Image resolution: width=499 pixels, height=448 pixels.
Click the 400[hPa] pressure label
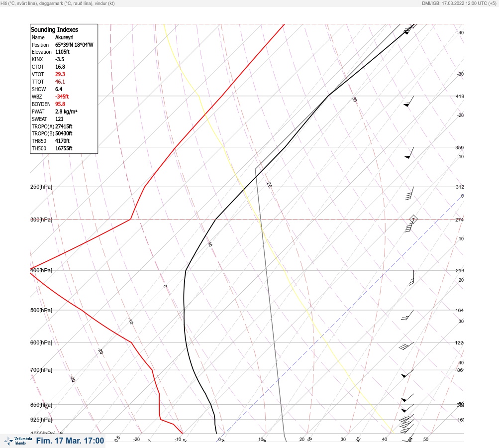point(41,270)
